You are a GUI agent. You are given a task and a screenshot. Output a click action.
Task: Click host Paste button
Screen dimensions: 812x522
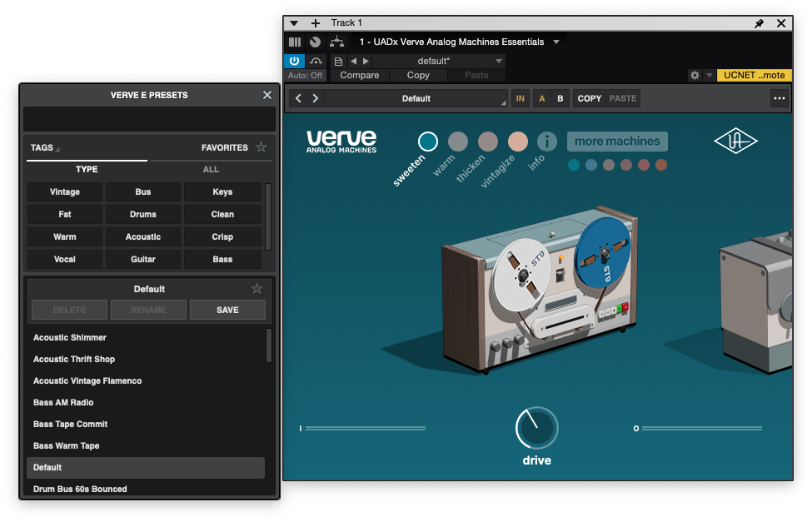click(x=476, y=76)
